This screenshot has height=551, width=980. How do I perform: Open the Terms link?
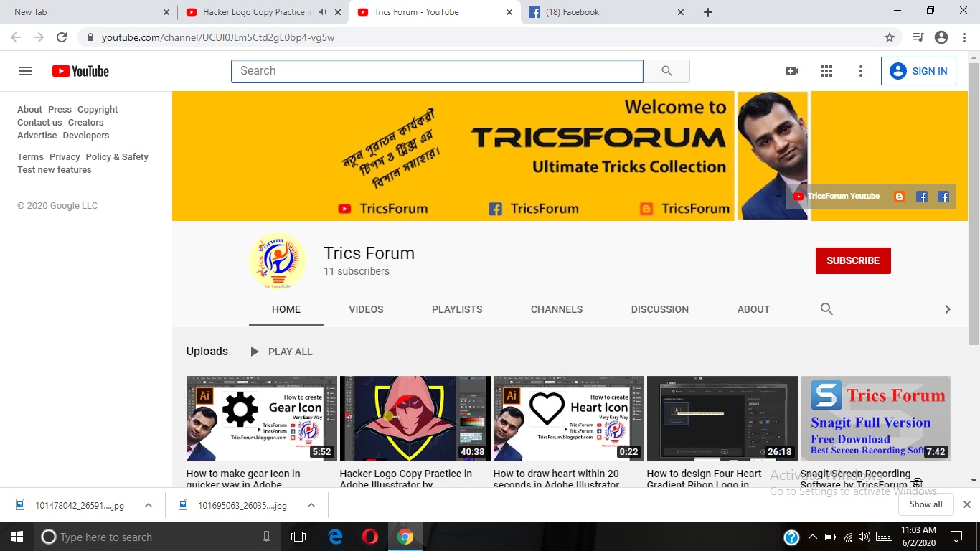point(30,157)
